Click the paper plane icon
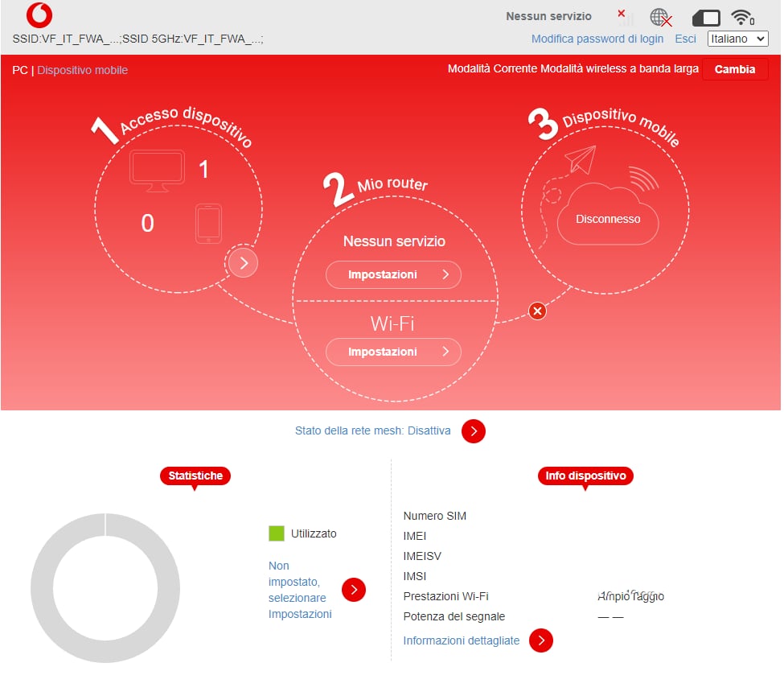Screen dimensions: 784x696 point(581,159)
